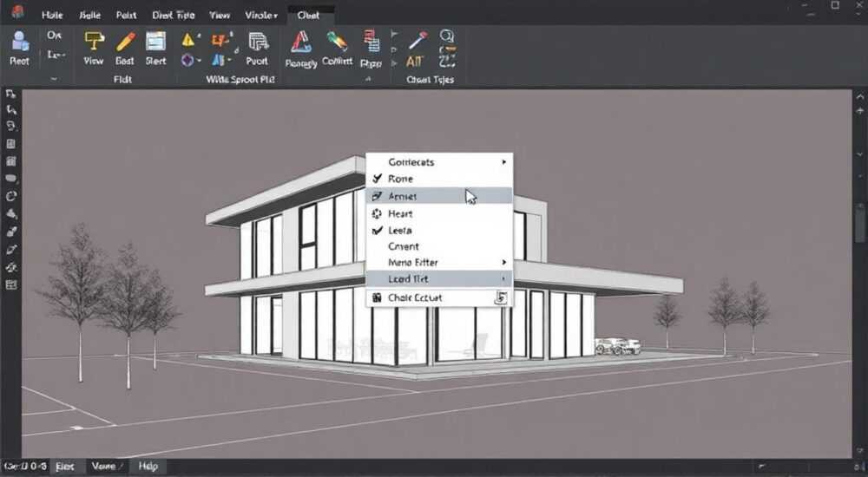Click the red stacked pages ribbon icon
This screenshot has height=477, width=868.
371,42
